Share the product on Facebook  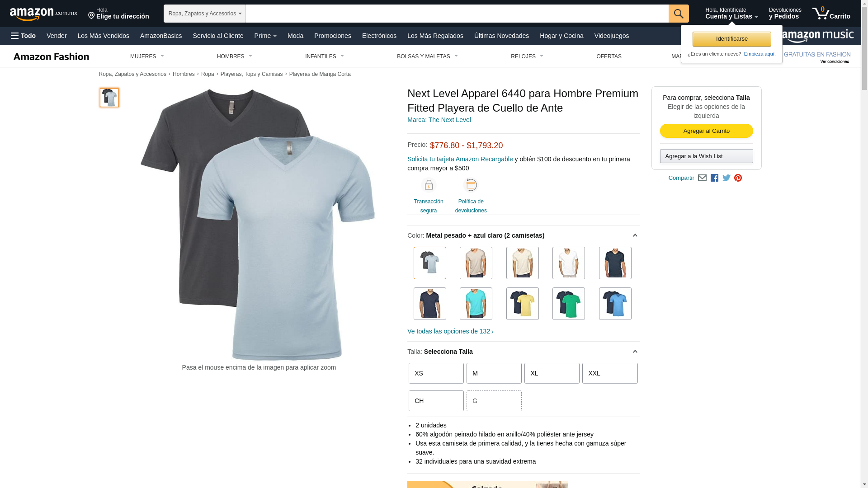714,178
